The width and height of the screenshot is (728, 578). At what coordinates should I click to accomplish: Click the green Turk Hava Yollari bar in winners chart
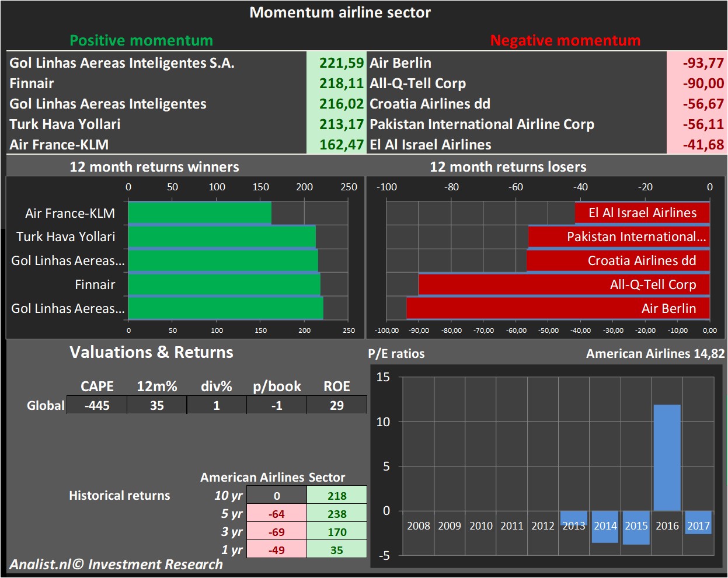222,237
